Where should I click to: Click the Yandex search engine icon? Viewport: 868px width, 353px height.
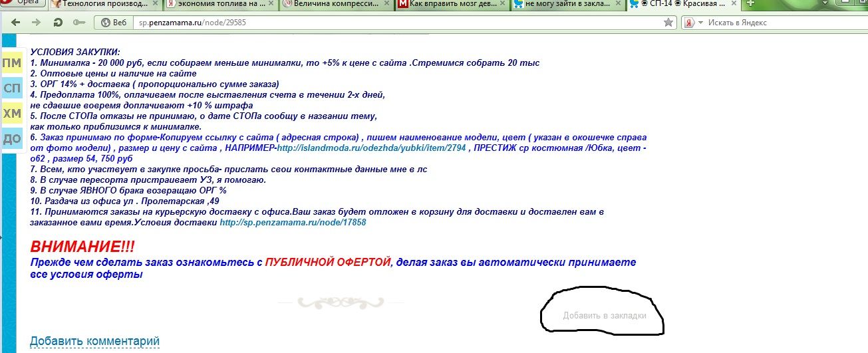pyautogui.click(x=690, y=23)
